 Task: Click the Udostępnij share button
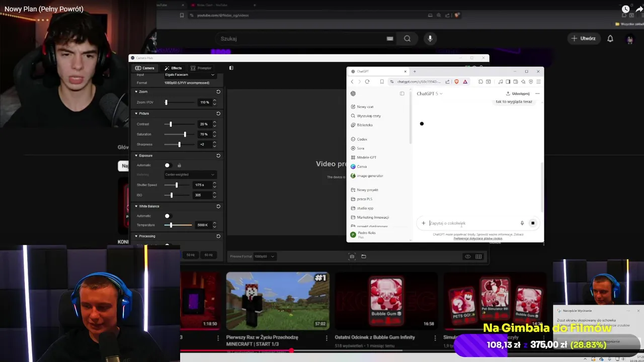pyautogui.click(x=518, y=94)
